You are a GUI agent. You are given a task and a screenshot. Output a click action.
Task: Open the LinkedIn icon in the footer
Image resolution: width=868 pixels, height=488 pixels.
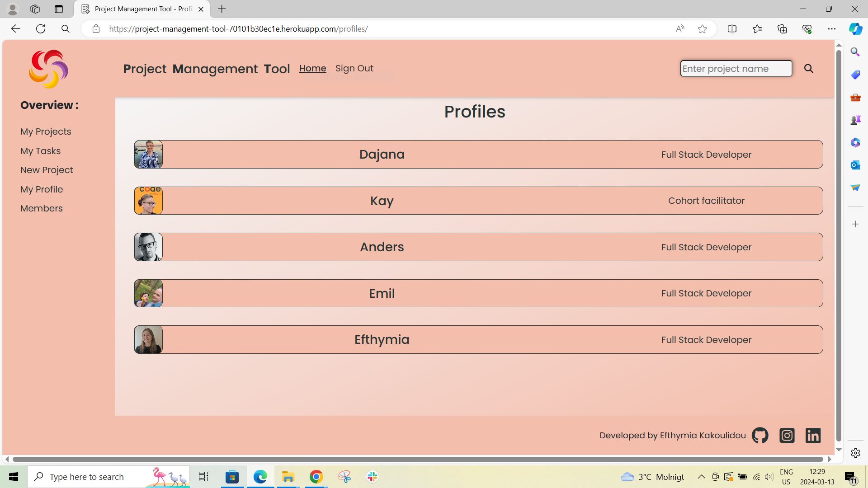tap(813, 435)
